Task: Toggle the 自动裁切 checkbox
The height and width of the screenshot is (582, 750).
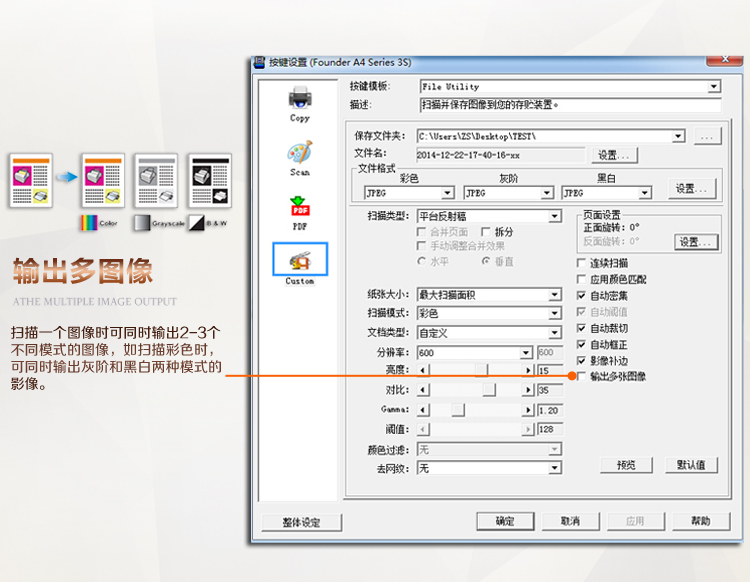Action: pyautogui.click(x=582, y=328)
